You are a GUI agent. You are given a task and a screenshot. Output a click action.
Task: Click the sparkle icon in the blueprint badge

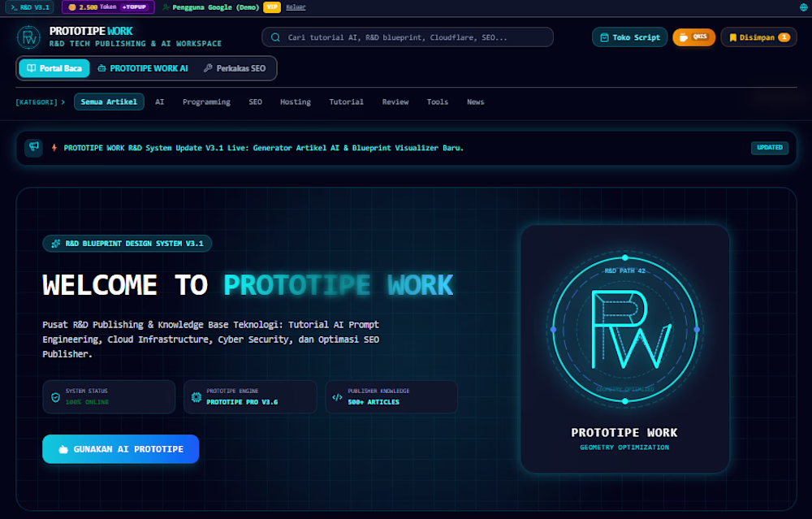tap(56, 244)
